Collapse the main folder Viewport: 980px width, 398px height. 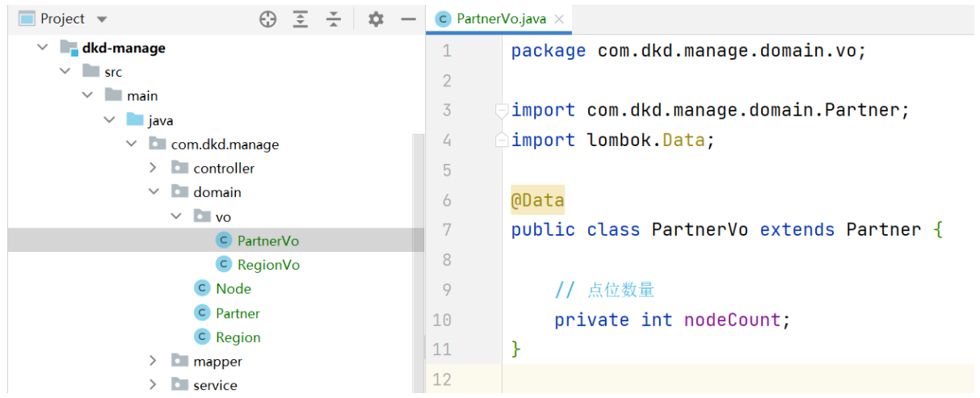87,96
